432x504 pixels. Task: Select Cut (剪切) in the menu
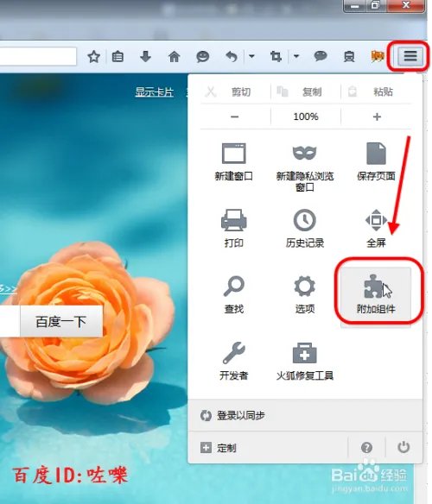[x=235, y=92]
